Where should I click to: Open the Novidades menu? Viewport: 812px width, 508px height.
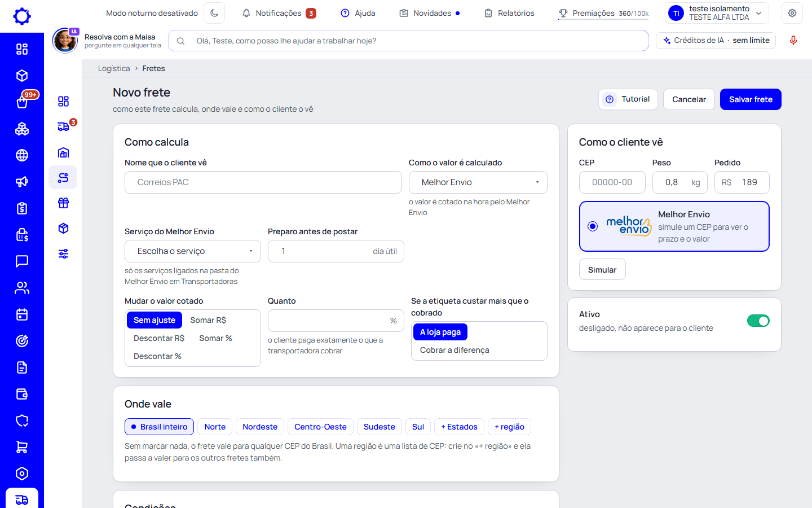coord(430,13)
